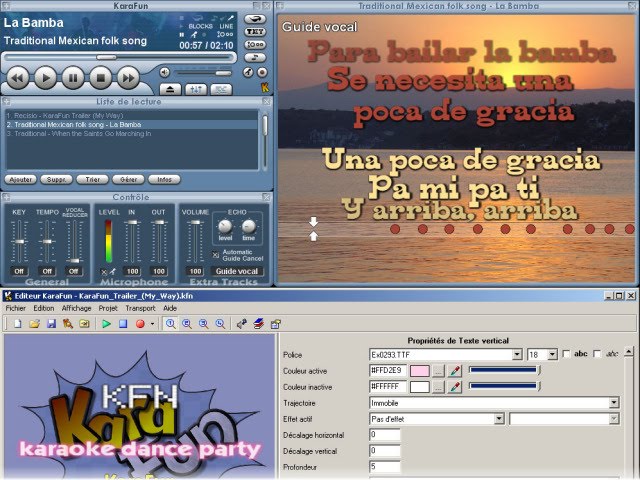Screen dimensions: 640x480
Task: Open a file using the folder icon
Action: (35, 324)
